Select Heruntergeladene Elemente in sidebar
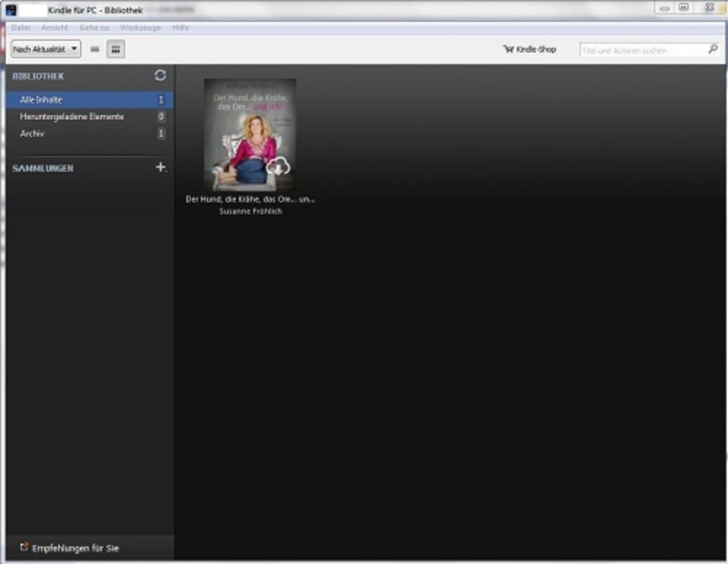Screen dimensions: 728x564 tap(72, 117)
